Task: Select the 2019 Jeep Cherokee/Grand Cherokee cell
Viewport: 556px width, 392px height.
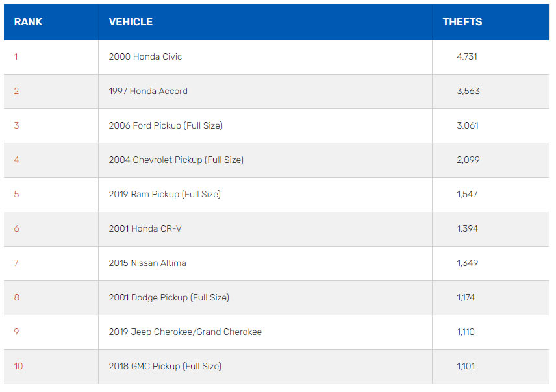Action: [185, 332]
